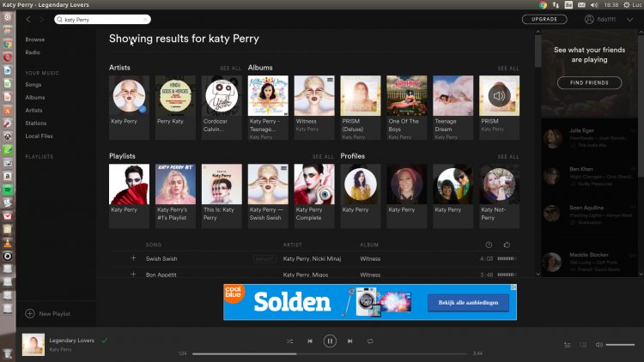Viewport: 644px width, 362px height.
Task: Toggle shuffle playback
Action: point(289,341)
